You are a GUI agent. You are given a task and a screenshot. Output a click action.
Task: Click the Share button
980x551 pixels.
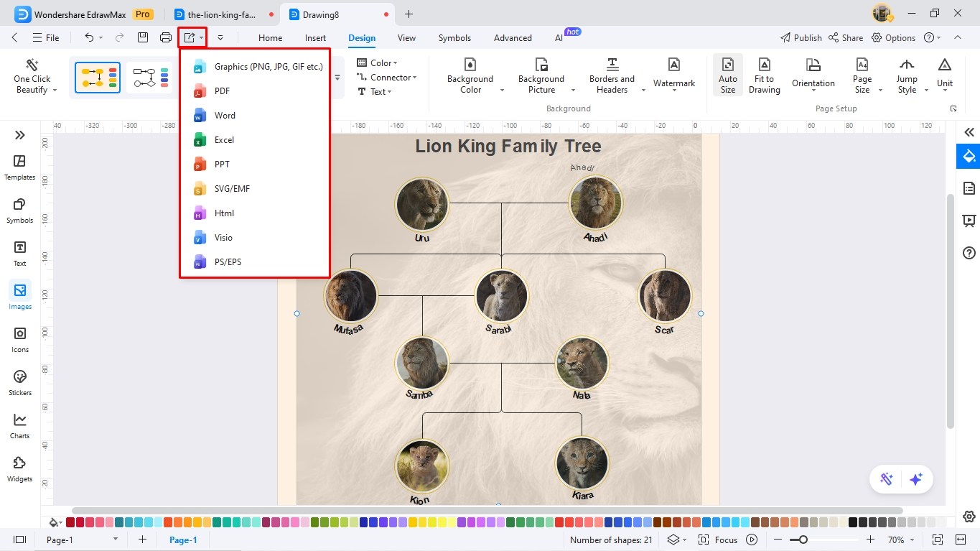pyautogui.click(x=846, y=37)
